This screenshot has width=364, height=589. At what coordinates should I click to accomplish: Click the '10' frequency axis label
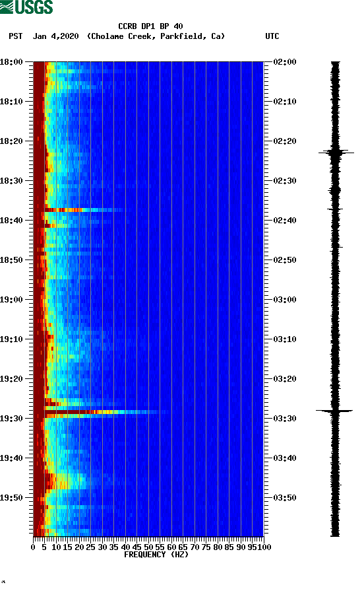pyautogui.click(x=56, y=547)
